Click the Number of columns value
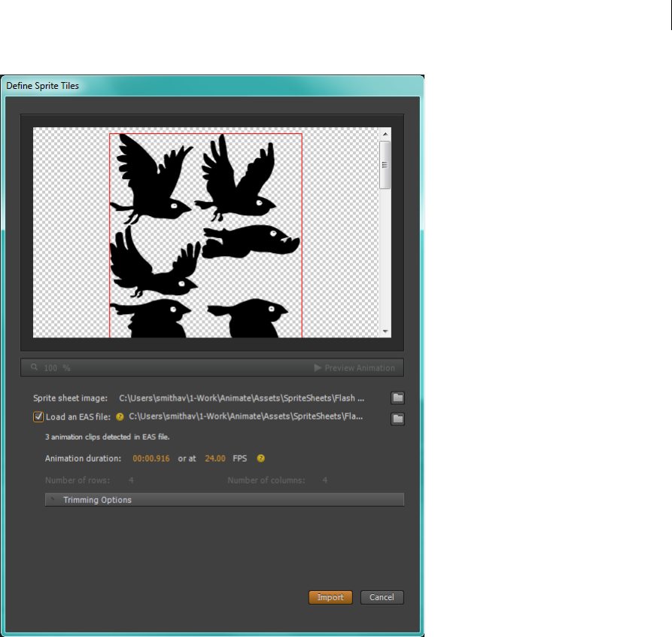This screenshot has width=672, height=637. [x=325, y=480]
